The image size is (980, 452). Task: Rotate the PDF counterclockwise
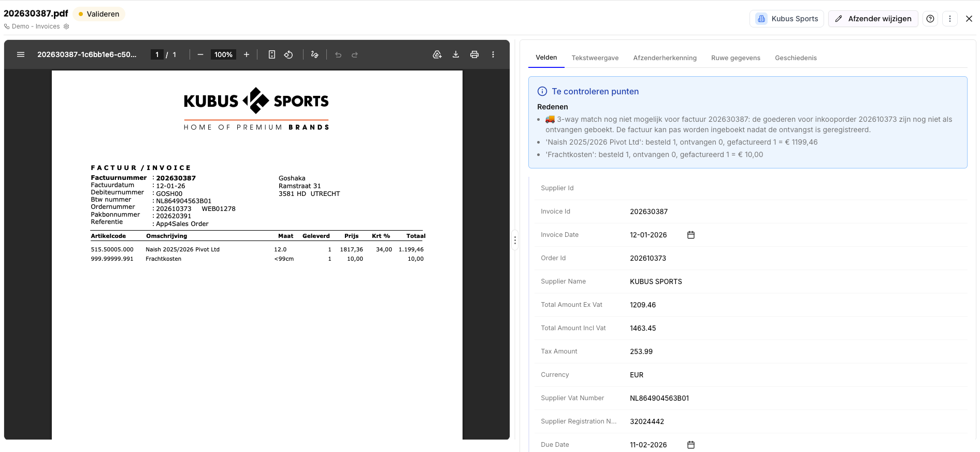[x=289, y=54]
